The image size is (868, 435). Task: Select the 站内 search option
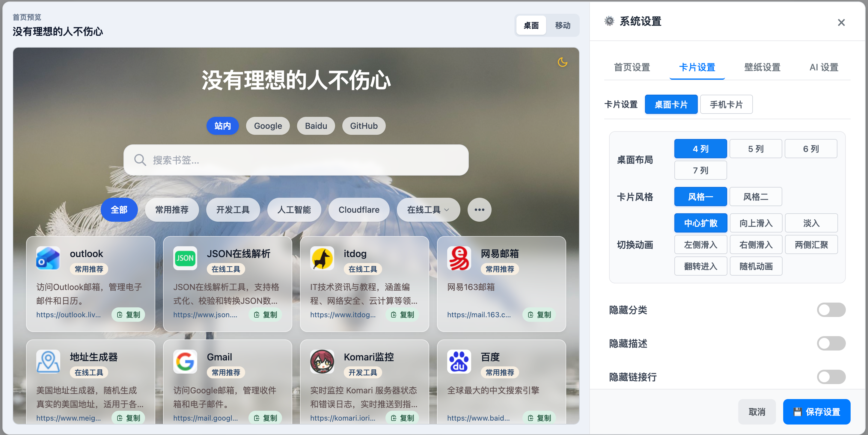[x=223, y=126]
